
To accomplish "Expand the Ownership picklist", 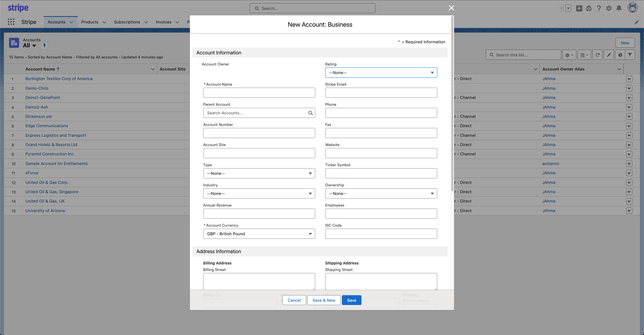I will 381,194.
